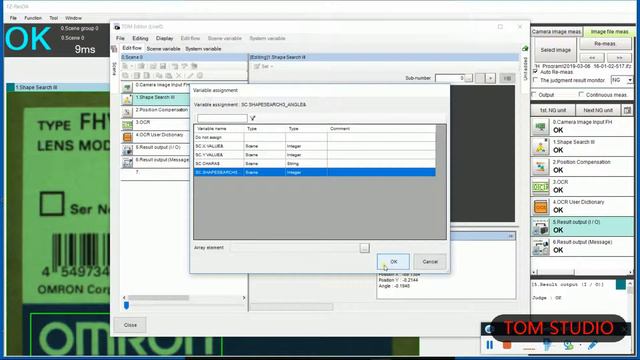Image resolution: width=640 pixels, height=360 pixels.
Task: Go to previous image with << button
Action: click(592, 58)
